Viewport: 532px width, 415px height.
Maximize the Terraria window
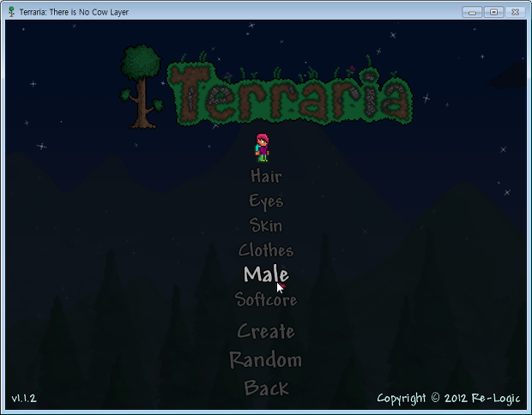[x=493, y=12]
